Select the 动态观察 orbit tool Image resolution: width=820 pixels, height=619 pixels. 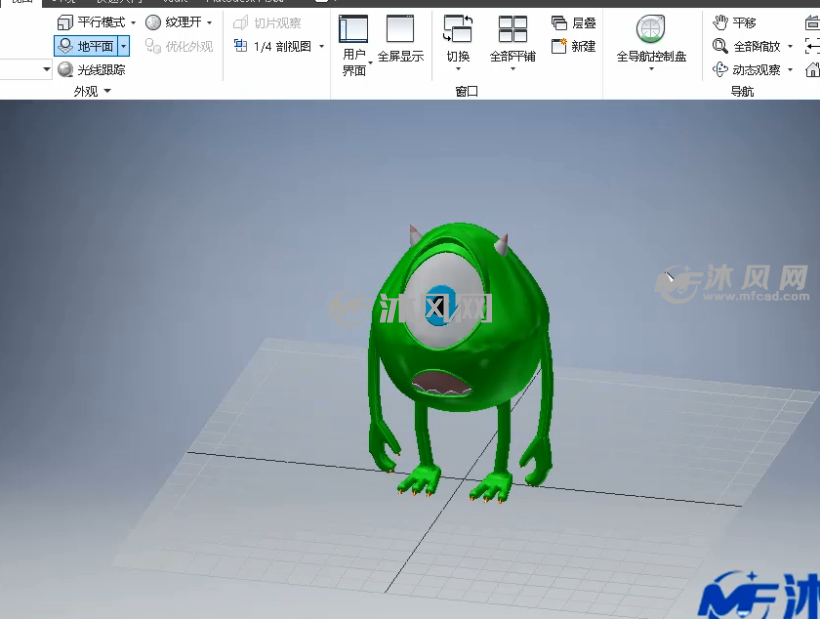click(746, 70)
